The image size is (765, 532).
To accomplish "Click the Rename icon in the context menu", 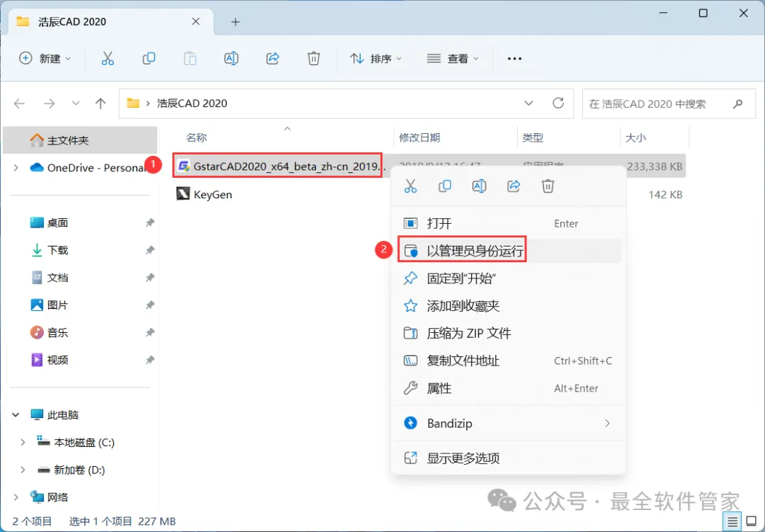I will pos(479,186).
